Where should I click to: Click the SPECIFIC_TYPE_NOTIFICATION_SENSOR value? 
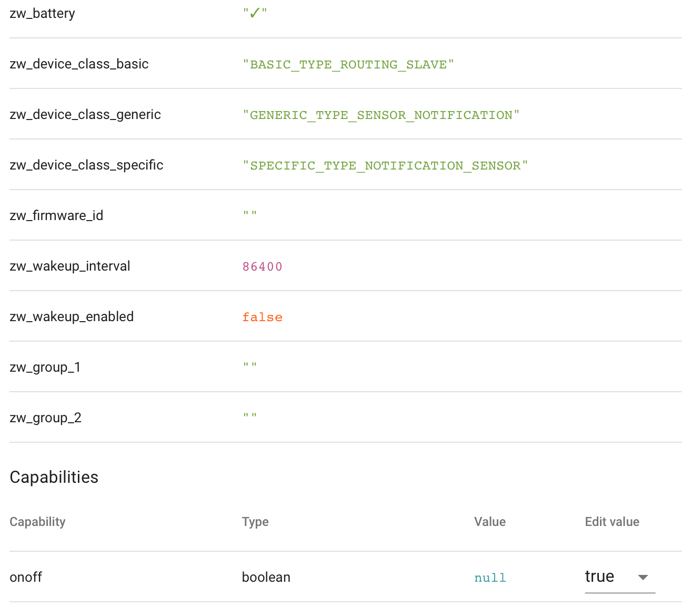click(x=385, y=166)
